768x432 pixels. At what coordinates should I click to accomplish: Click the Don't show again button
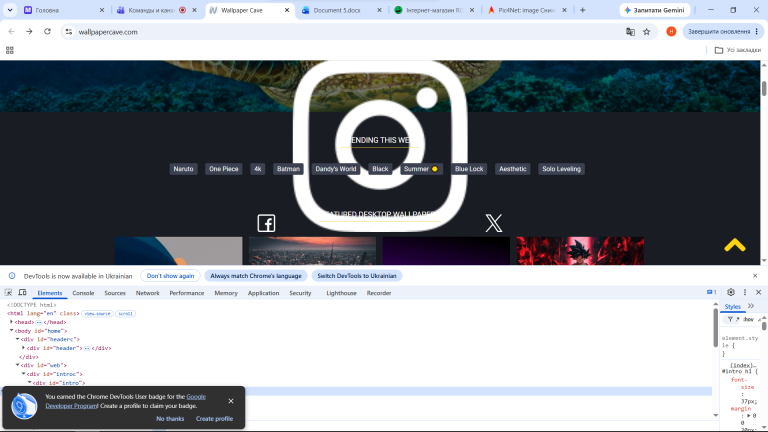170,276
